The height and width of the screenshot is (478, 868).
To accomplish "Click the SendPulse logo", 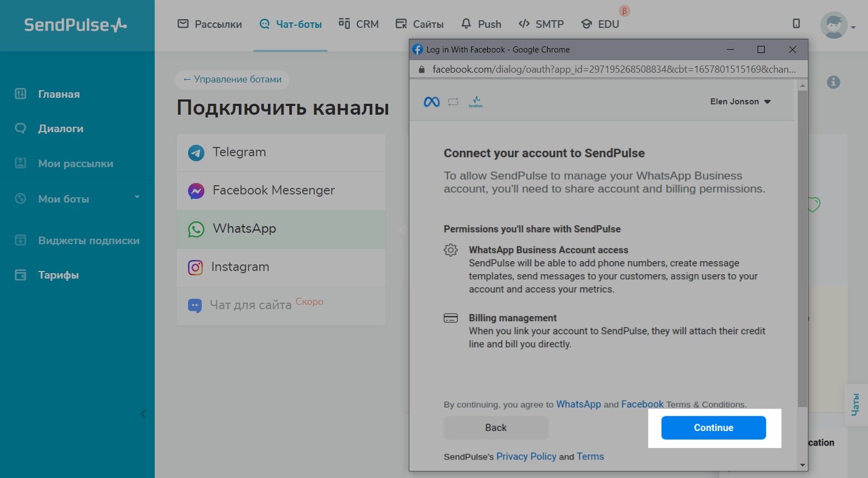I will (75, 25).
